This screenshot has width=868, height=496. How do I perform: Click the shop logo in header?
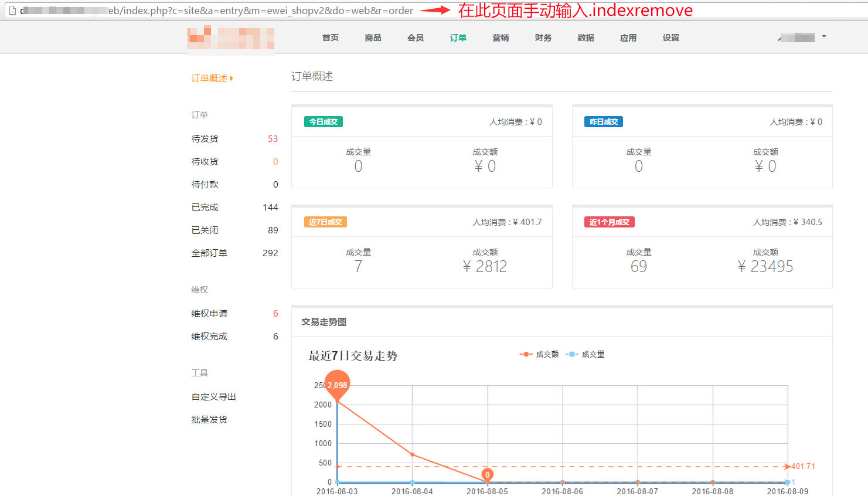(230, 38)
